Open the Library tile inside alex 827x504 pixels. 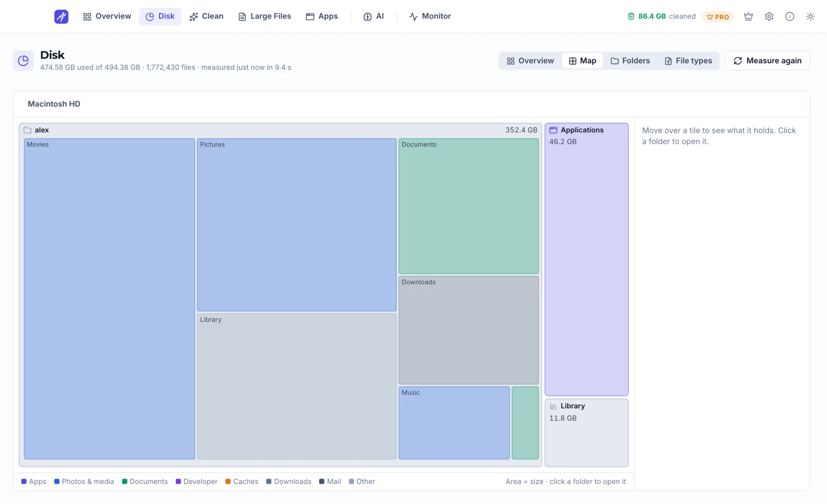[297, 386]
